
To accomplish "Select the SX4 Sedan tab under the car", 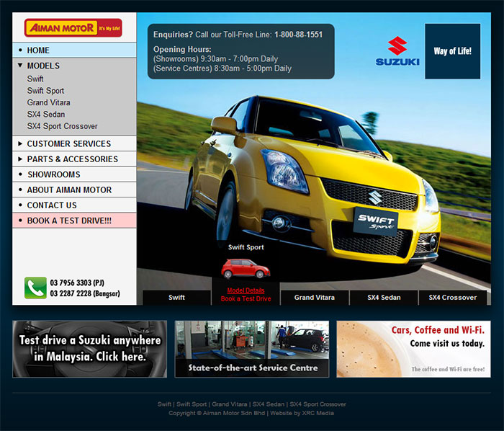I will (384, 298).
